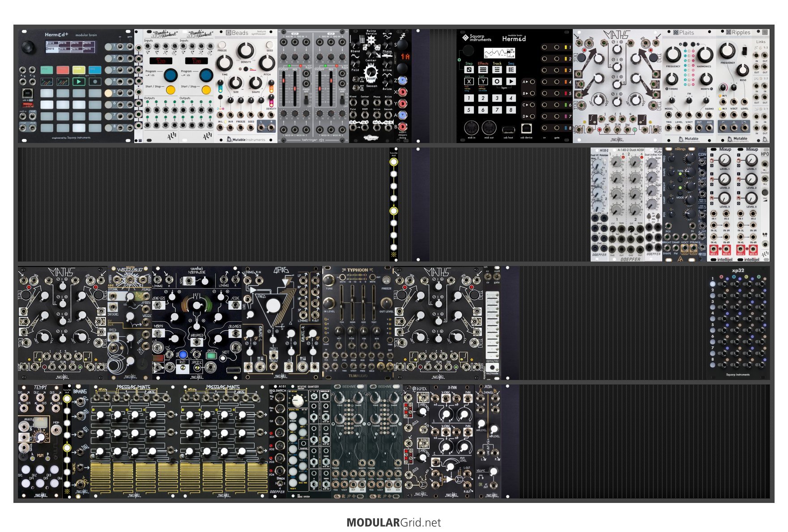Viewport: 788px width, 532px height.
Task: Click the green step pad on Hermod+
Action: click(x=47, y=70)
